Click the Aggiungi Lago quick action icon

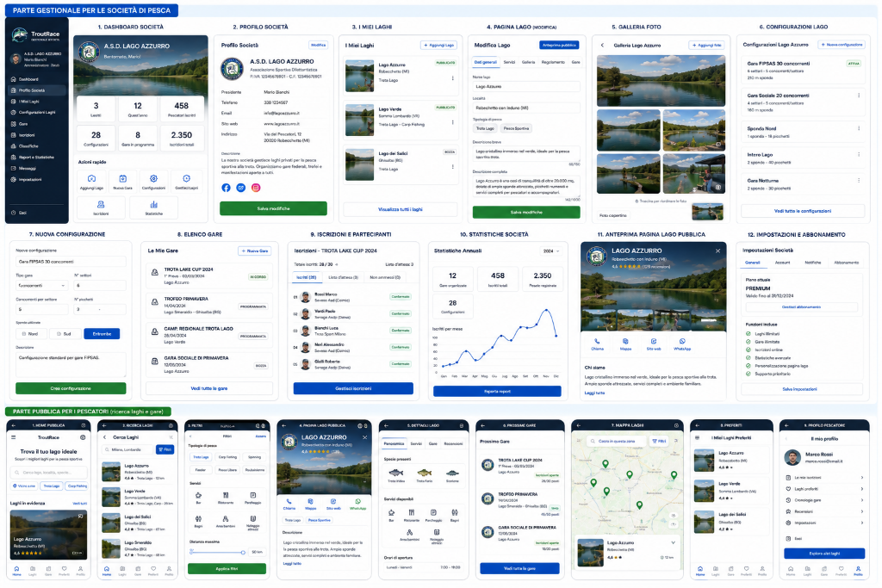91,178
